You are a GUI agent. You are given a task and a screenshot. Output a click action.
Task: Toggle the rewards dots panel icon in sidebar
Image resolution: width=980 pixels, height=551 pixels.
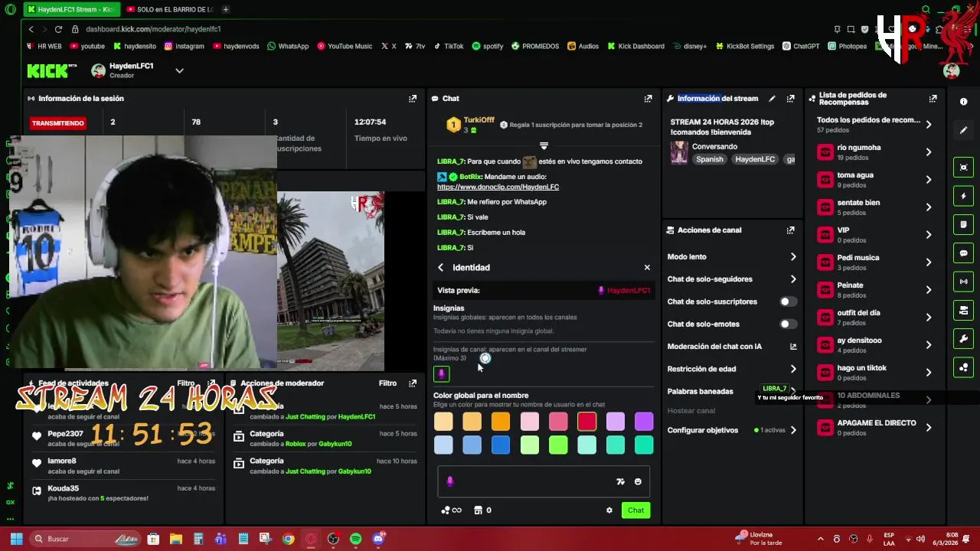tap(963, 367)
